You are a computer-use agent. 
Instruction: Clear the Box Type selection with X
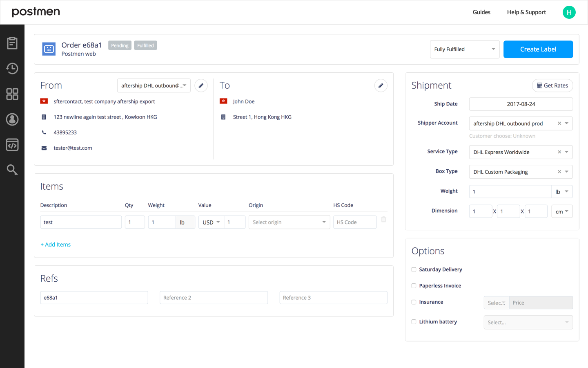(559, 171)
